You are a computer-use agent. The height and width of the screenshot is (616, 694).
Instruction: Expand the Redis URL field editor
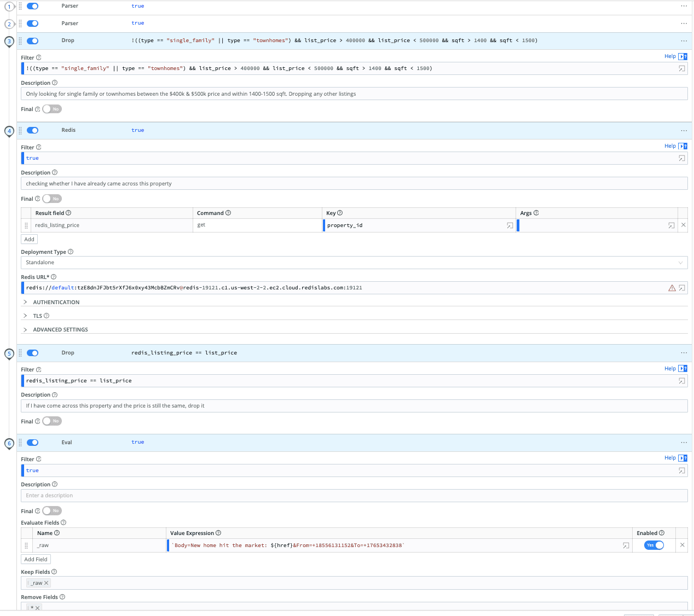[x=682, y=288]
